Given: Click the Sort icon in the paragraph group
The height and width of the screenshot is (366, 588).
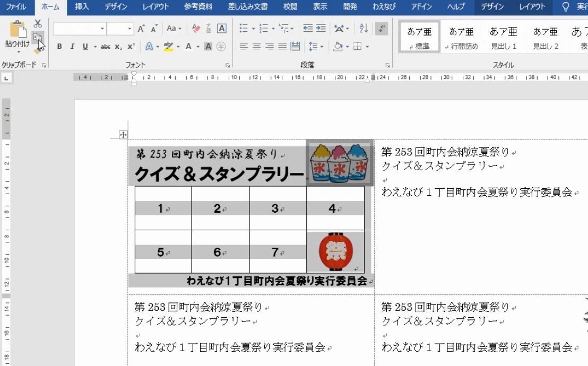Looking at the screenshot, I should (x=363, y=29).
